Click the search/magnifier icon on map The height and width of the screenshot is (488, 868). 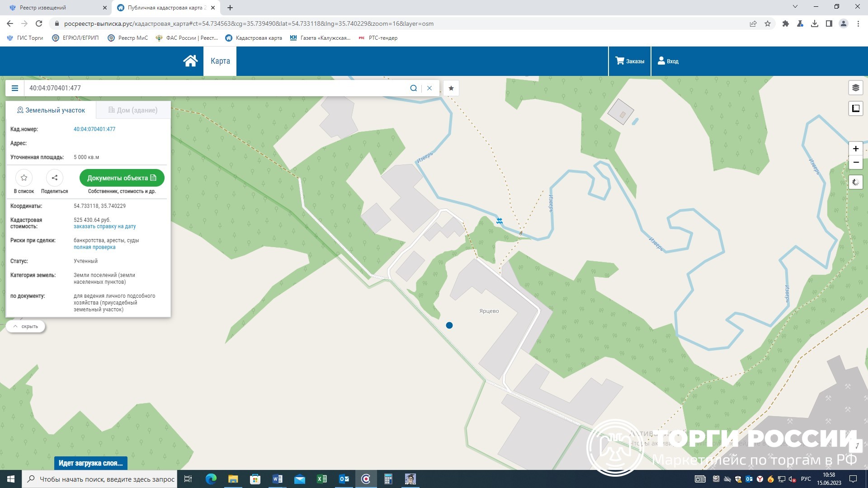(x=413, y=88)
